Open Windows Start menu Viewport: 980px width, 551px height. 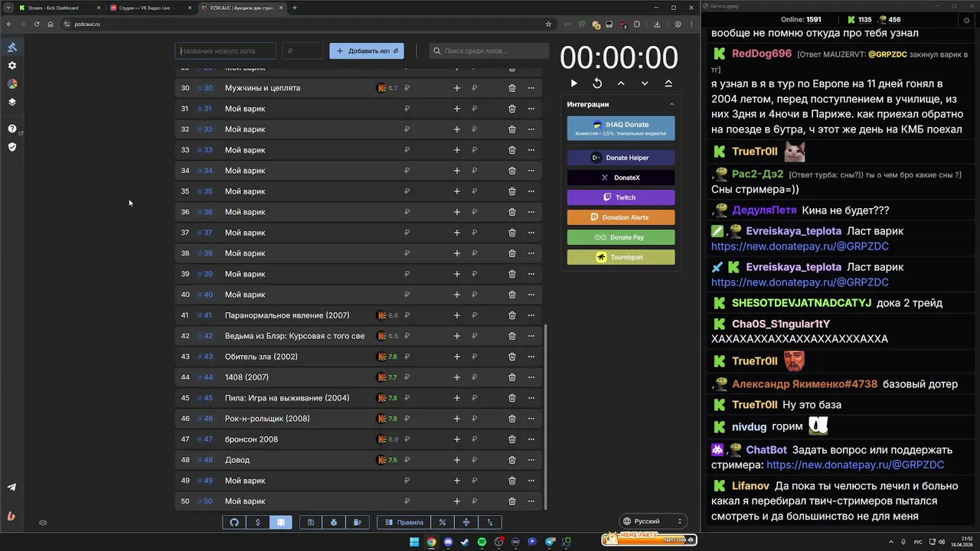pos(414,542)
